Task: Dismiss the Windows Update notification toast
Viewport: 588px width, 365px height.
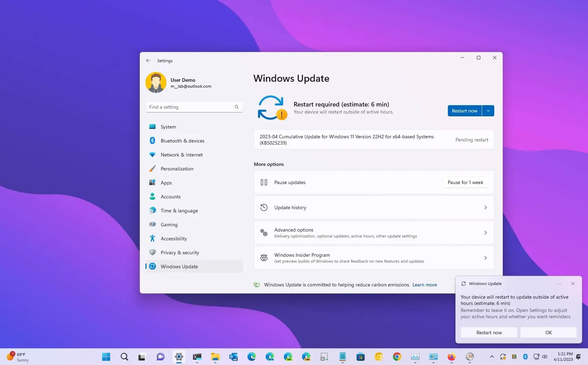Action: (573, 284)
